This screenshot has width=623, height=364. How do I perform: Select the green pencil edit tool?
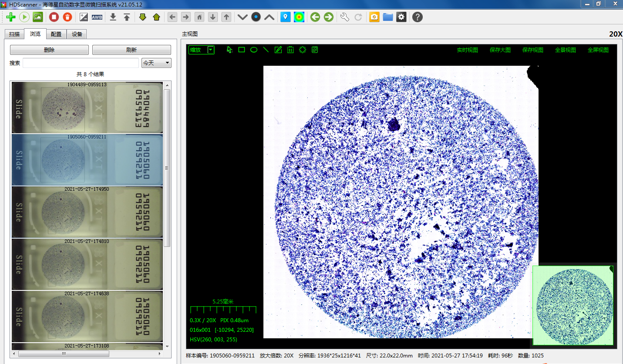(x=278, y=50)
